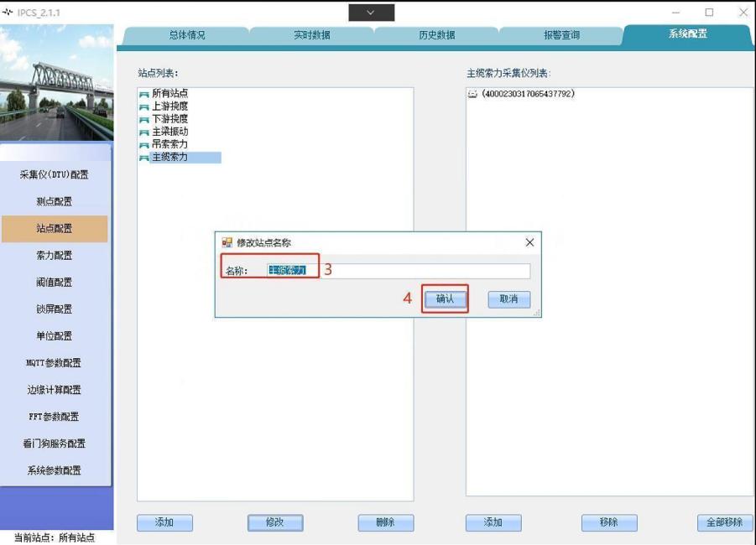Open 采集仪(DTU)配置 in the sidebar
Screen dimensions: 756x545
tap(55, 174)
